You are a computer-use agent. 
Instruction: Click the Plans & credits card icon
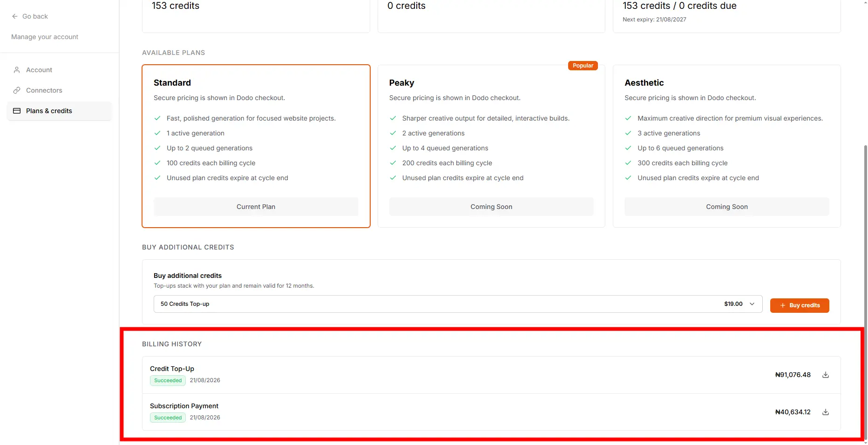[17, 111]
